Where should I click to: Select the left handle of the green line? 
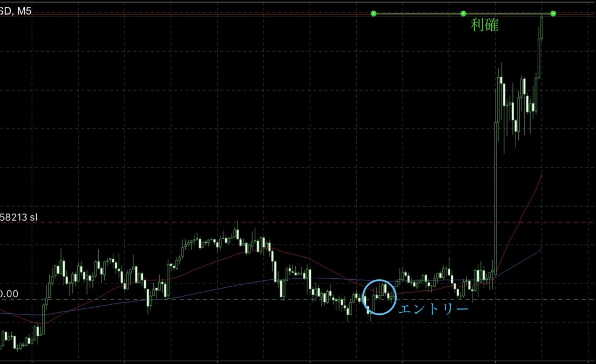pyautogui.click(x=374, y=13)
